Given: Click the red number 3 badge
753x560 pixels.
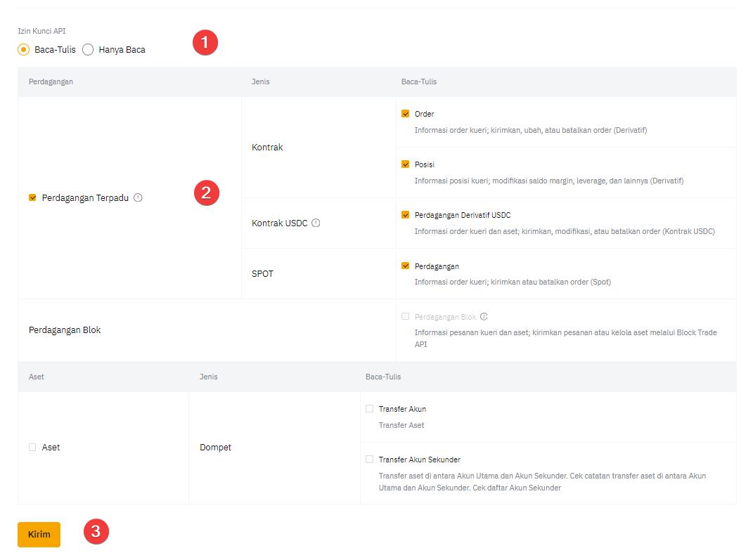Looking at the screenshot, I should pos(96,532).
